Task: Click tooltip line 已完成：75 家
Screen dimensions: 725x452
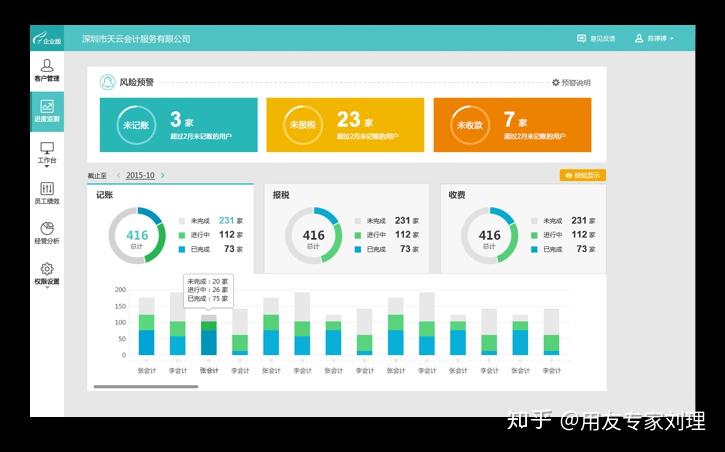Action: tap(208, 299)
